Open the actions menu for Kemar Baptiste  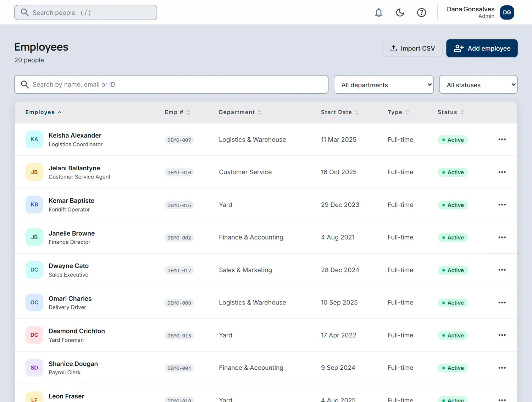point(502,205)
